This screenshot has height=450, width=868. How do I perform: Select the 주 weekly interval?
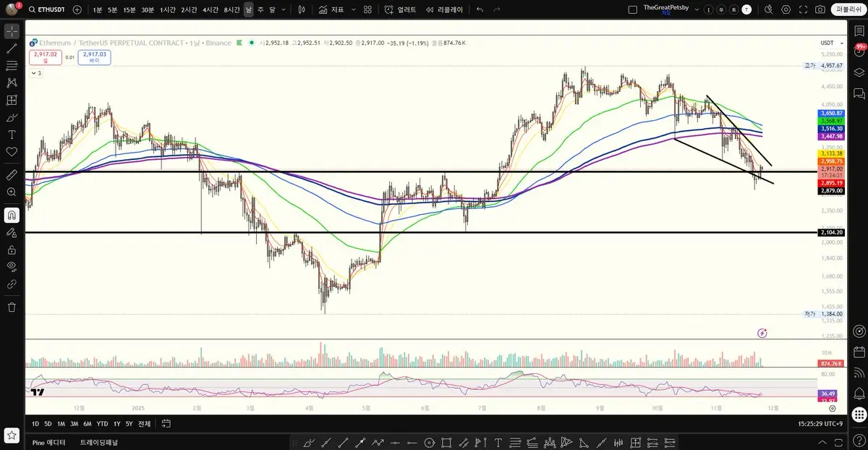click(260, 9)
